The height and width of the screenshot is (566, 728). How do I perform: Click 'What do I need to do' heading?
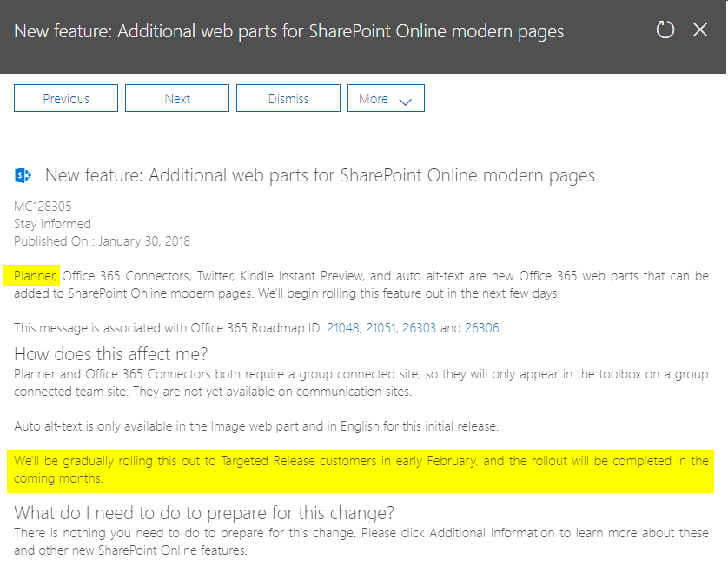204,513
